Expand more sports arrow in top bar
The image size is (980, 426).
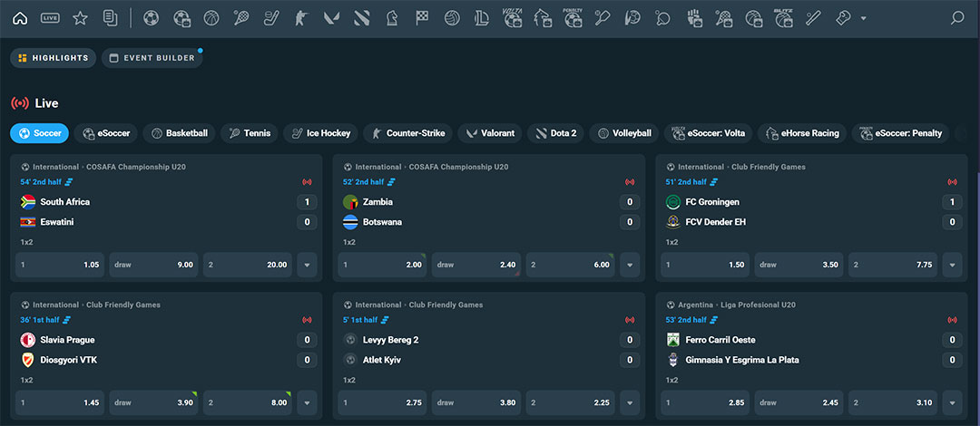(863, 18)
